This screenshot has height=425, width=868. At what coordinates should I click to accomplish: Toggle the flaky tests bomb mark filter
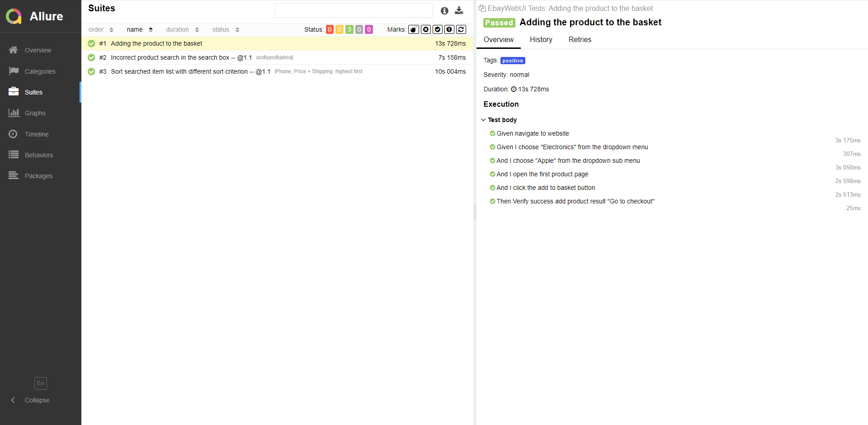click(414, 29)
